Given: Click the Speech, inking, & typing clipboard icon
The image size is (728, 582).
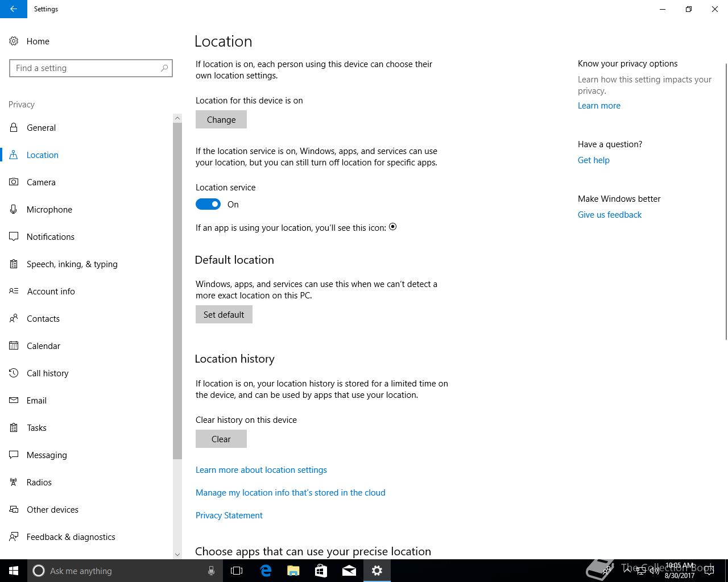Looking at the screenshot, I should 14,264.
